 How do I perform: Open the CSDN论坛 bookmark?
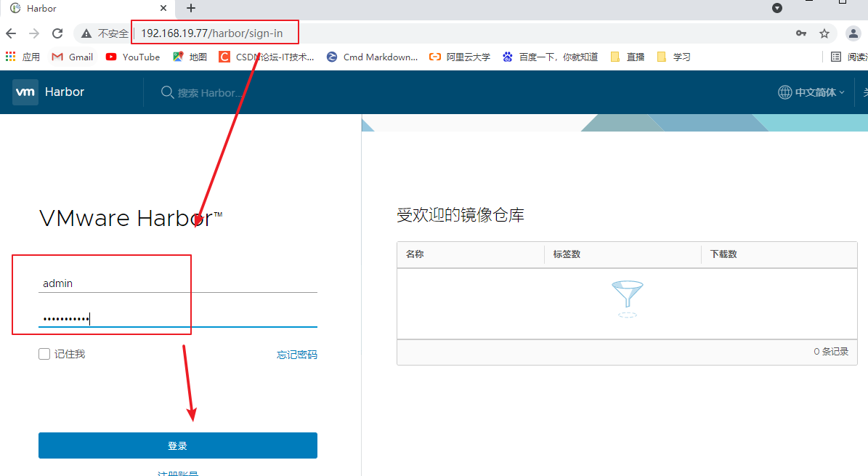pos(267,57)
